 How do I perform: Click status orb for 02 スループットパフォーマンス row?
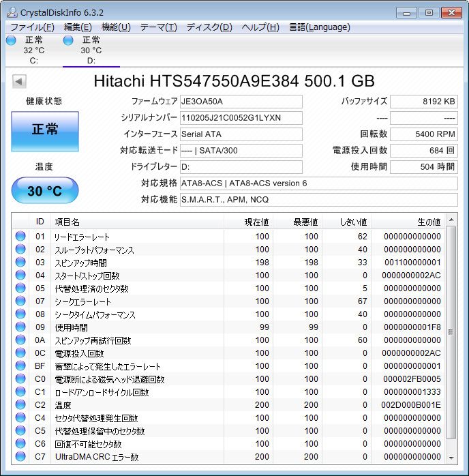tap(20, 249)
